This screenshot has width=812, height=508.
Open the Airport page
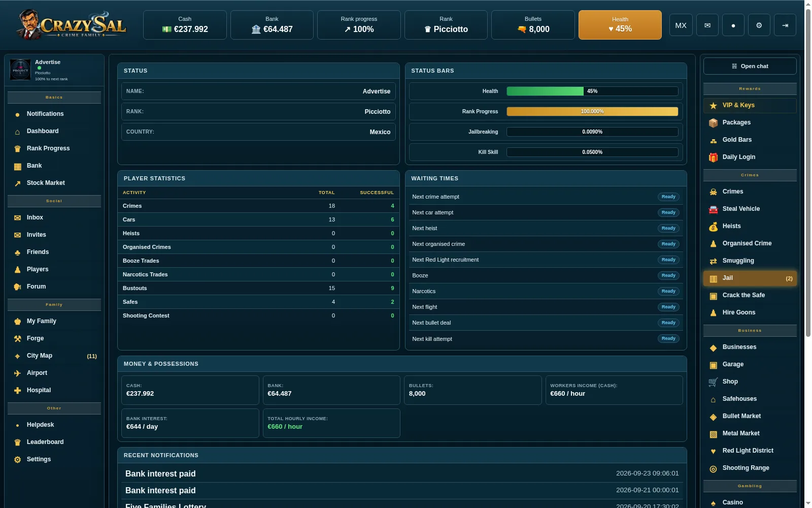tap(54, 373)
